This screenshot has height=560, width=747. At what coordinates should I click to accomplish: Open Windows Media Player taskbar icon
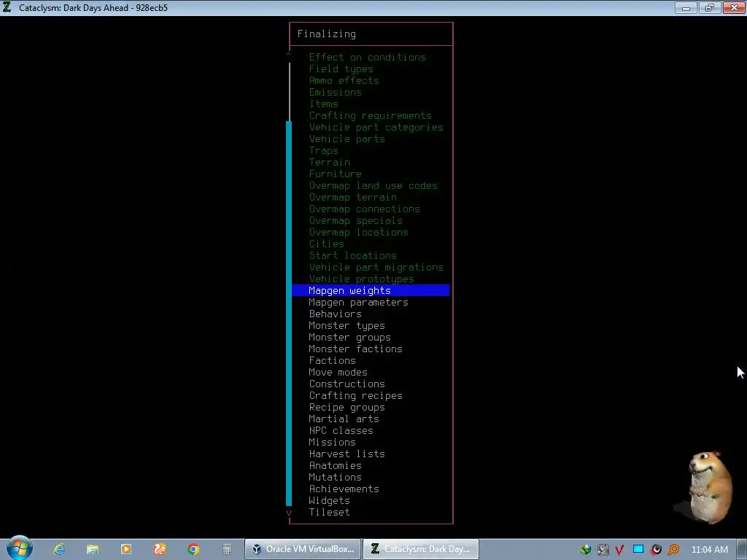125,549
